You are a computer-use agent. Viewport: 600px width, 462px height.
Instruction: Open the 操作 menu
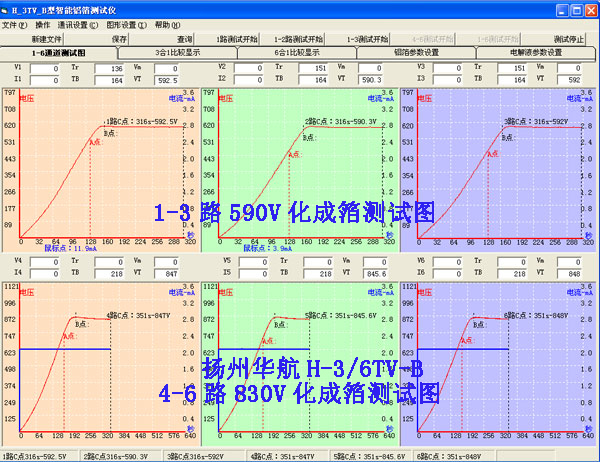[42, 25]
